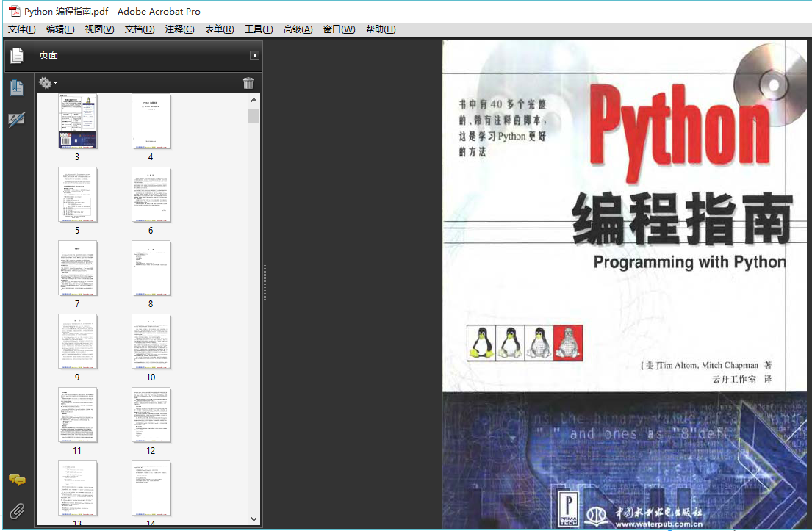Viewport: 812px width, 531px height.
Task: Open the 文件(F) menu
Action: (x=22, y=29)
